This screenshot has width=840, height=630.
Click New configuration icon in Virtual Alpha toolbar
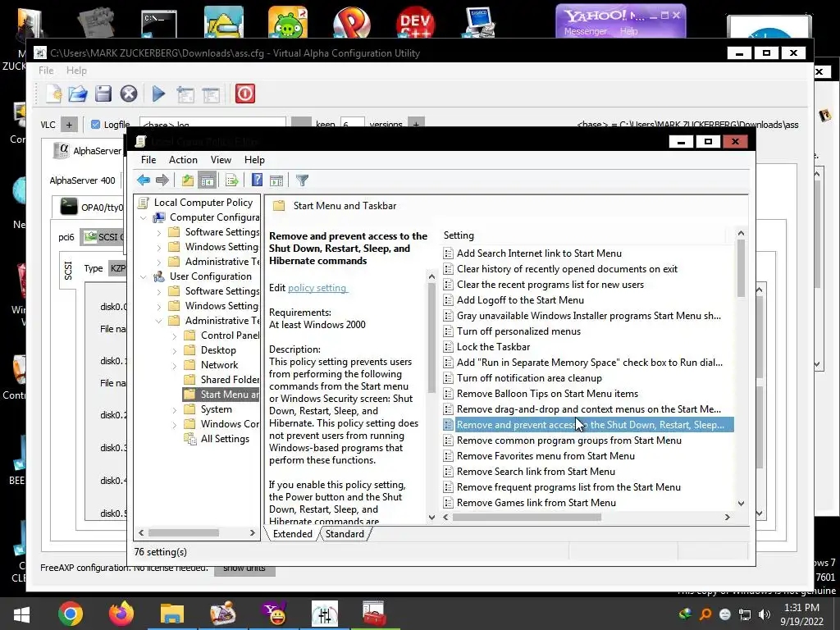tap(53, 94)
